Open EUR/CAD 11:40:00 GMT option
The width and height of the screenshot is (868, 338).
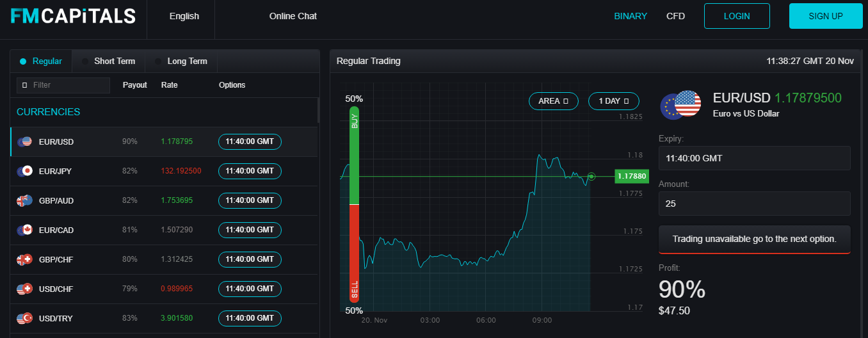(x=250, y=230)
